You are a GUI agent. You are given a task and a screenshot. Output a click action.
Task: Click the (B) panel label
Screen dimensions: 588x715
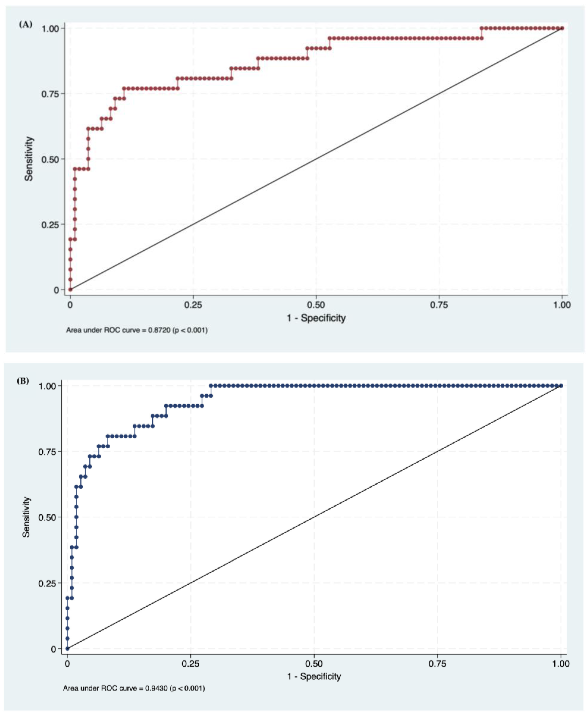pyautogui.click(x=23, y=381)
